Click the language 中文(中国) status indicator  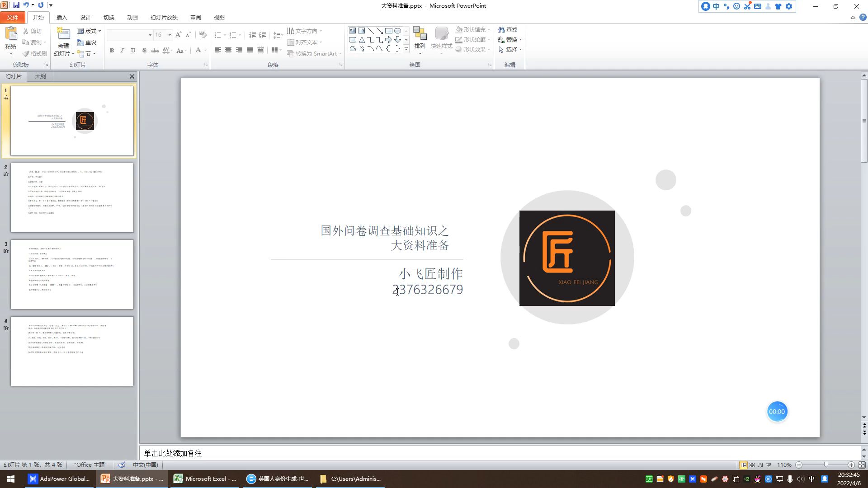(x=145, y=465)
